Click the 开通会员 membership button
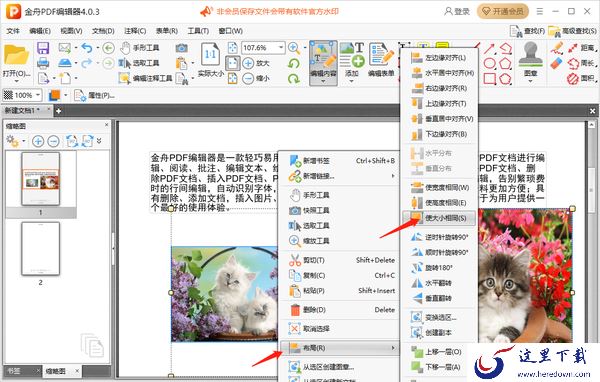Image resolution: width=600 pixels, height=382 pixels. coord(502,11)
